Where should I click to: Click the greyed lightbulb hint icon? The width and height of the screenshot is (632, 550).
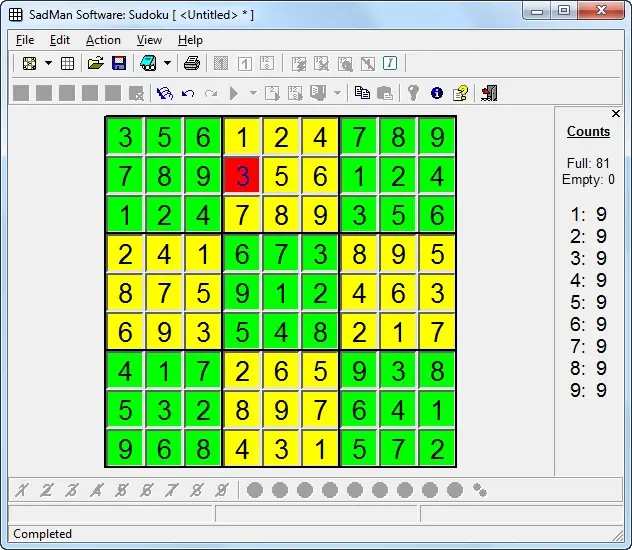coord(413,93)
